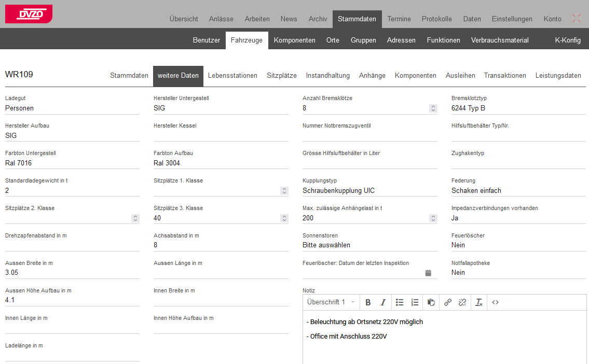This screenshot has height=364, width=589.
Task: Insert numbered list in Notiz
Action: point(415,302)
